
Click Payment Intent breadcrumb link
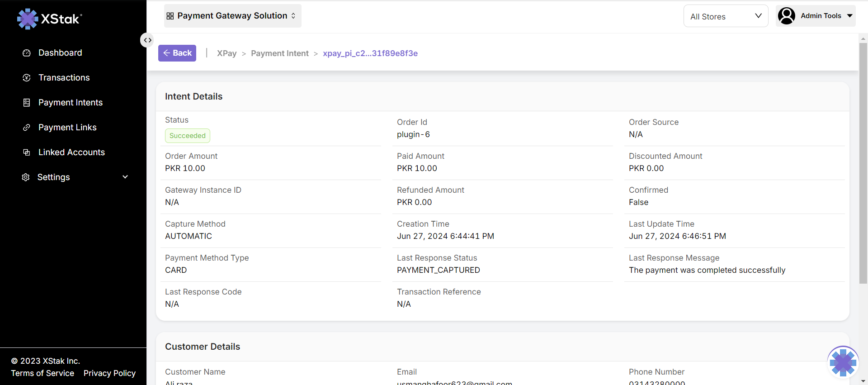(279, 53)
